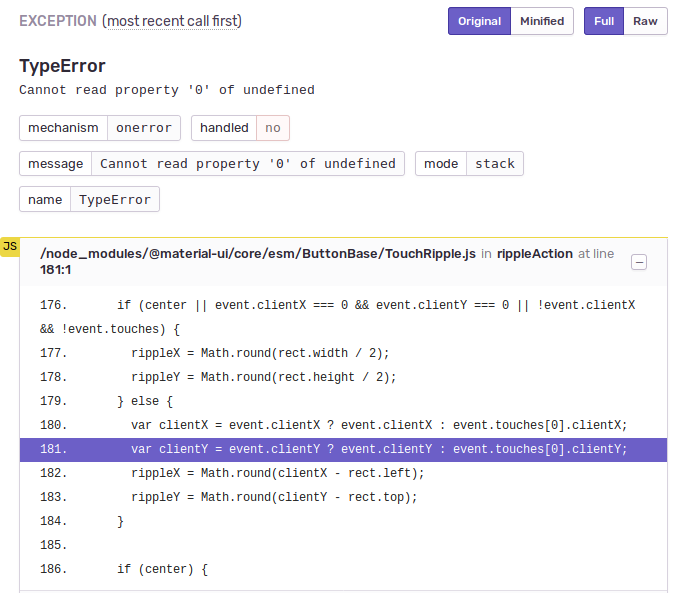Switch to Minified source view
Image resolution: width=698 pixels, height=593 pixels.
(542, 21)
